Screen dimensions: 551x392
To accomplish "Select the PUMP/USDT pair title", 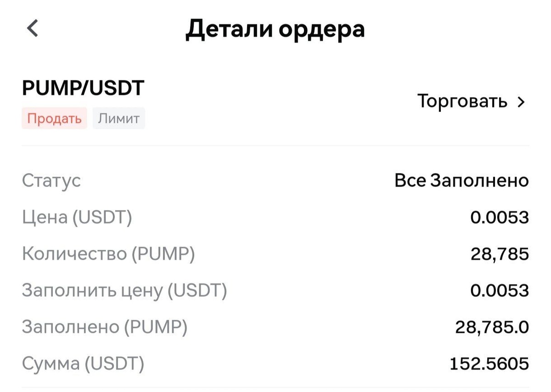I will 83,88.
